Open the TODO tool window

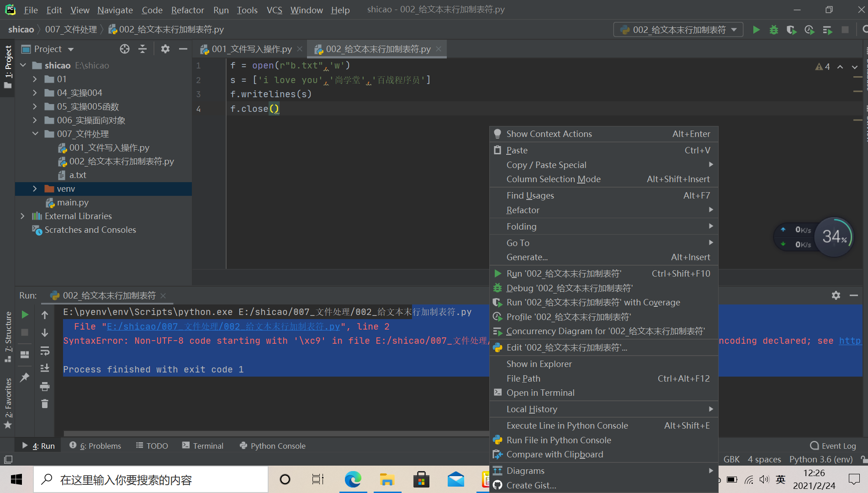coord(152,446)
